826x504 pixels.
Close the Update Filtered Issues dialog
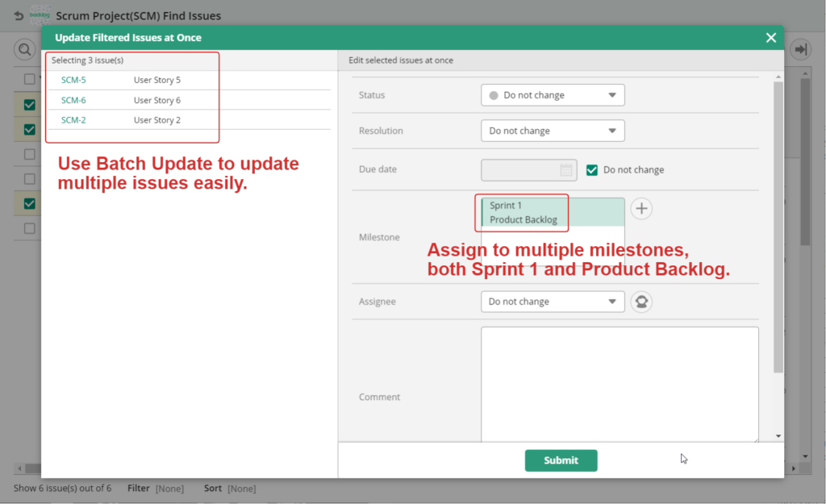coord(771,38)
